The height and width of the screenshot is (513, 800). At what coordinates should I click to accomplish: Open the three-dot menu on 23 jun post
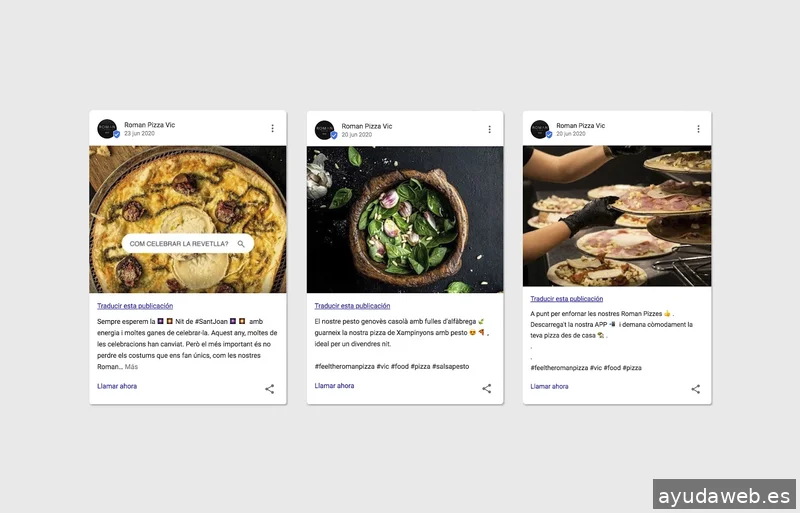point(272,128)
